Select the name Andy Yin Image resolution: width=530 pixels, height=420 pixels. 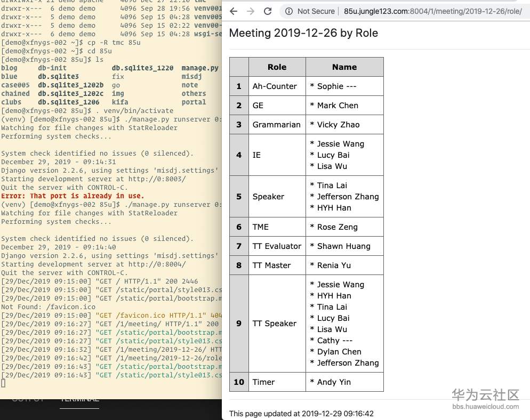coord(334,382)
